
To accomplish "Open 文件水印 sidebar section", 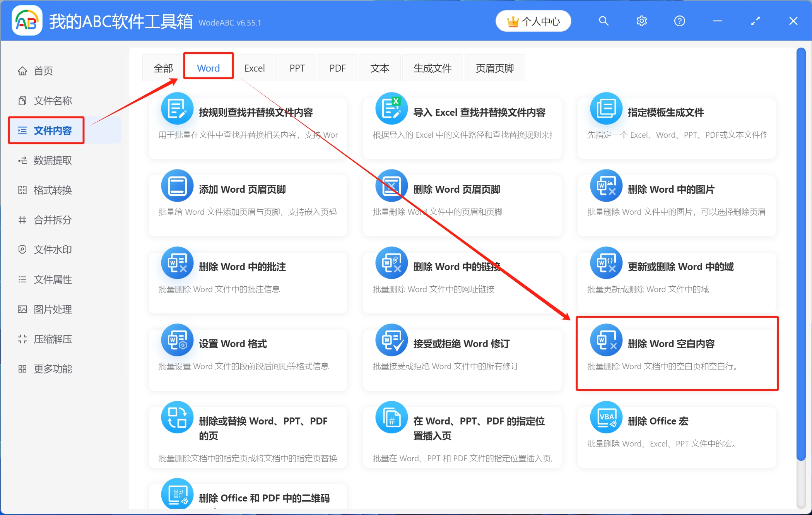I will tap(53, 250).
